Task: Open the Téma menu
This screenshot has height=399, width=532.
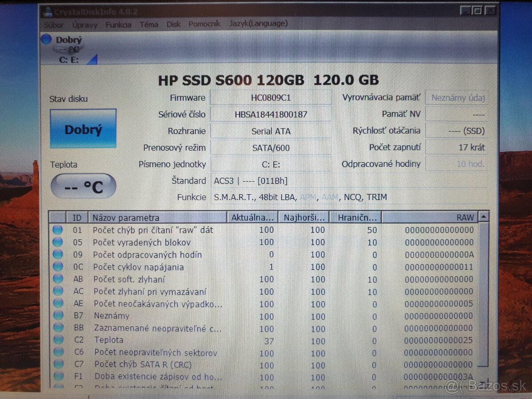Action: (149, 25)
